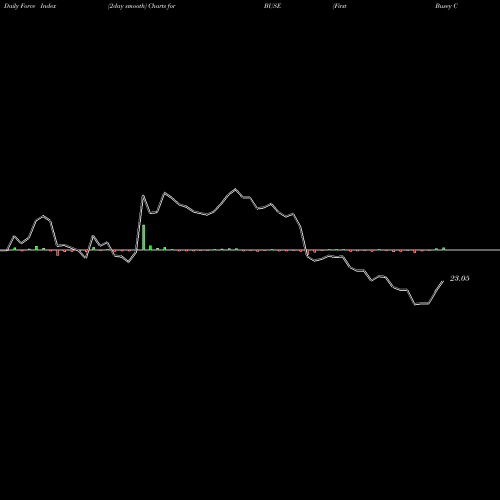Screen dimensions: 500x500
Task: Select the tallest green force index bar
Action: point(144,237)
